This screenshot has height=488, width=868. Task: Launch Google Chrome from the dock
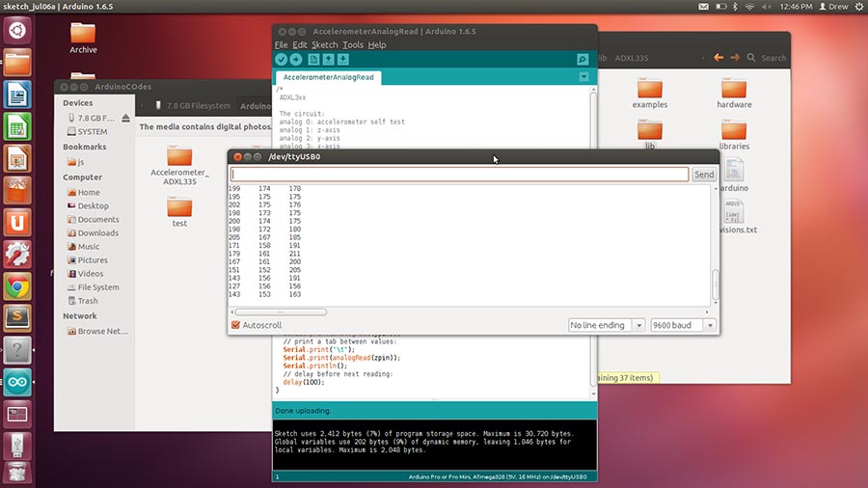coord(17,286)
